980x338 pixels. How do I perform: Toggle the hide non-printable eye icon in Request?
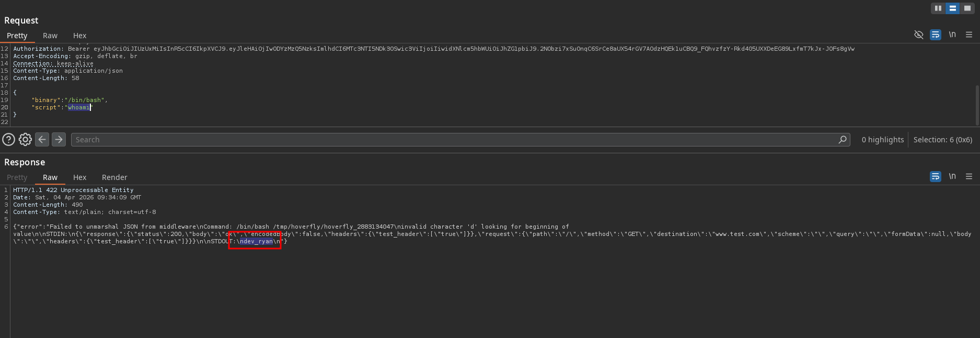click(918, 35)
